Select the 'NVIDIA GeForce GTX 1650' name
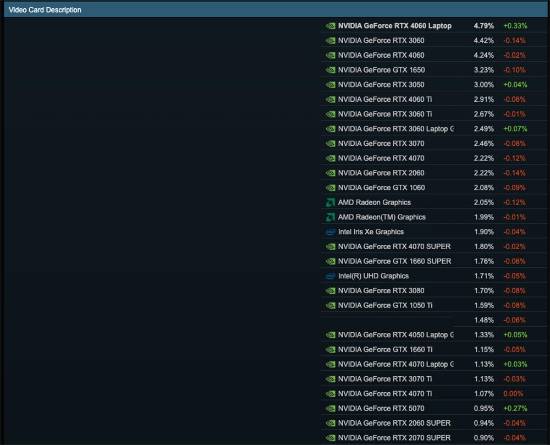The width and height of the screenshot is (550, 445). coord(381,70)
